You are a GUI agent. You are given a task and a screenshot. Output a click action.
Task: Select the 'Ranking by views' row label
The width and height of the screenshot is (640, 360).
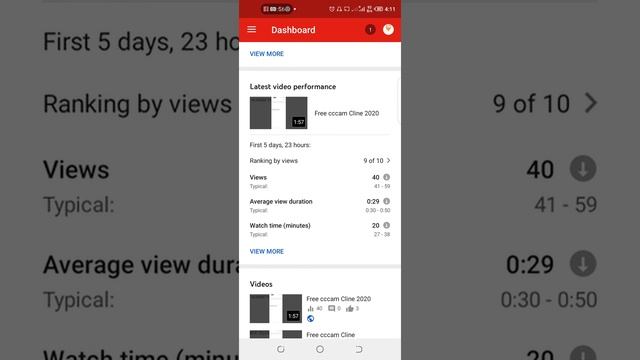click(273, 161)
